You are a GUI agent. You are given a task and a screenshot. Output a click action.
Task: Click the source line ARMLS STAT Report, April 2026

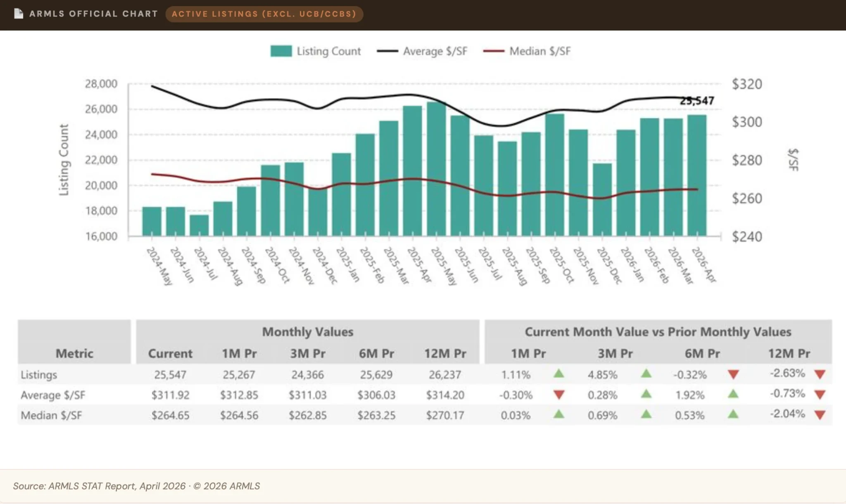(136, 486)
